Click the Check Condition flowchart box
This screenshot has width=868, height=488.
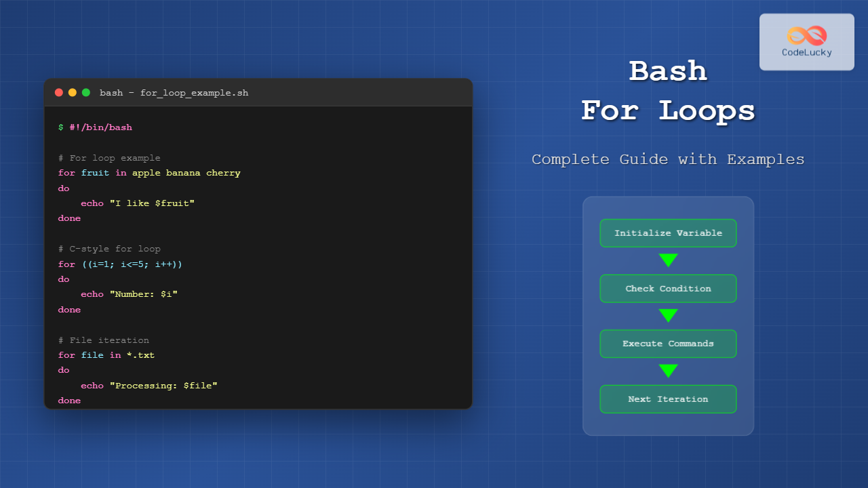pos(668,288)
